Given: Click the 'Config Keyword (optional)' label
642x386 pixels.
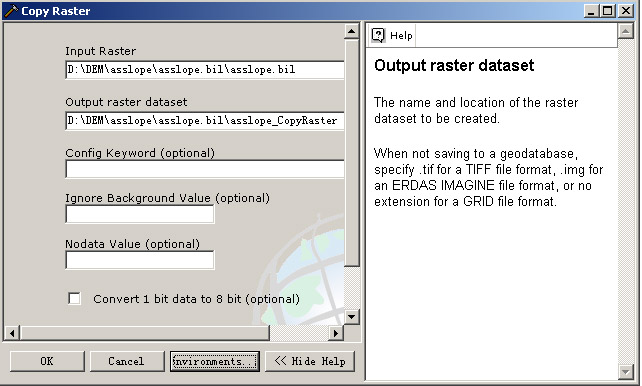Looking at the screenshot, I should click(140, 153).
